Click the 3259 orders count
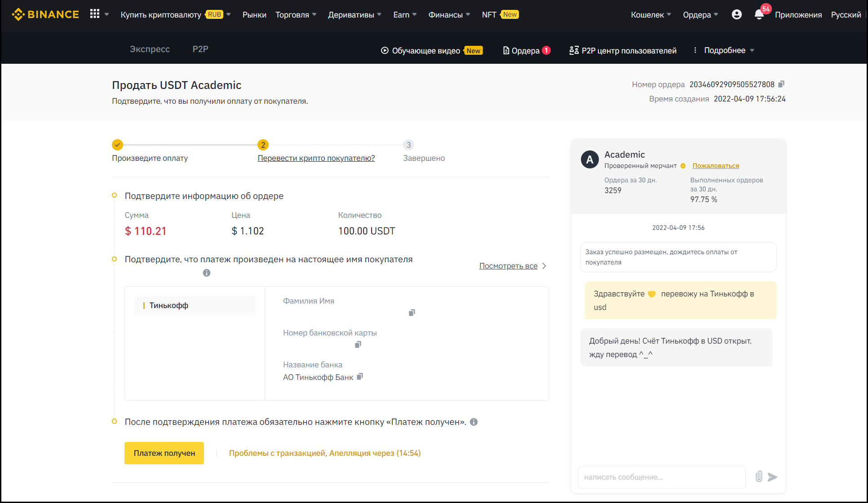The image size is (868, 503). click(x=613, y=190)
